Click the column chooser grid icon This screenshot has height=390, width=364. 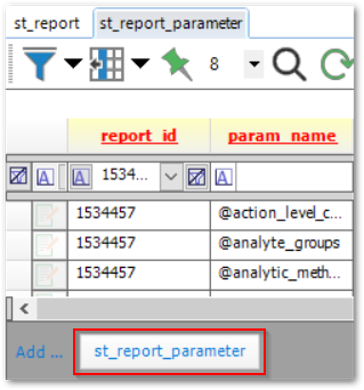(107, 64)
